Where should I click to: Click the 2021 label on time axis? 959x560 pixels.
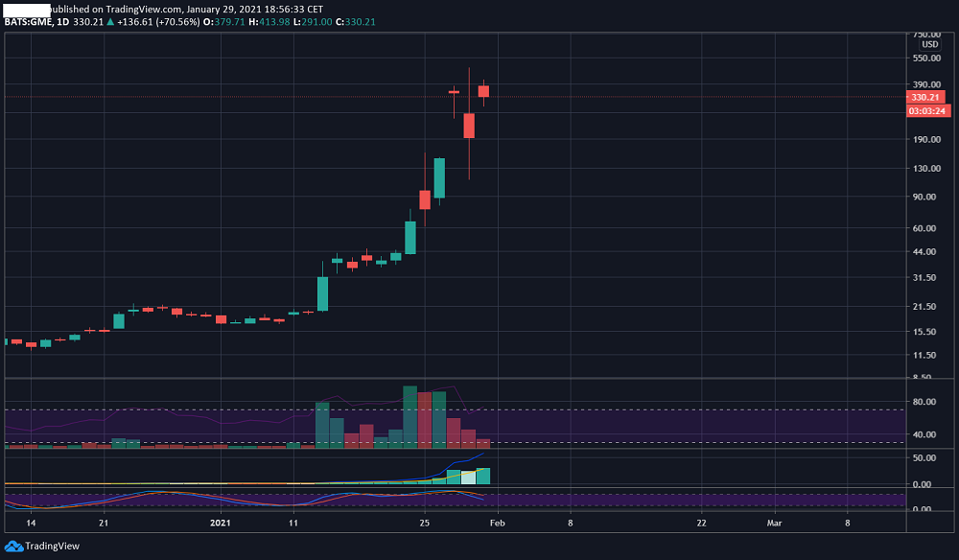(x=221, y=524)
